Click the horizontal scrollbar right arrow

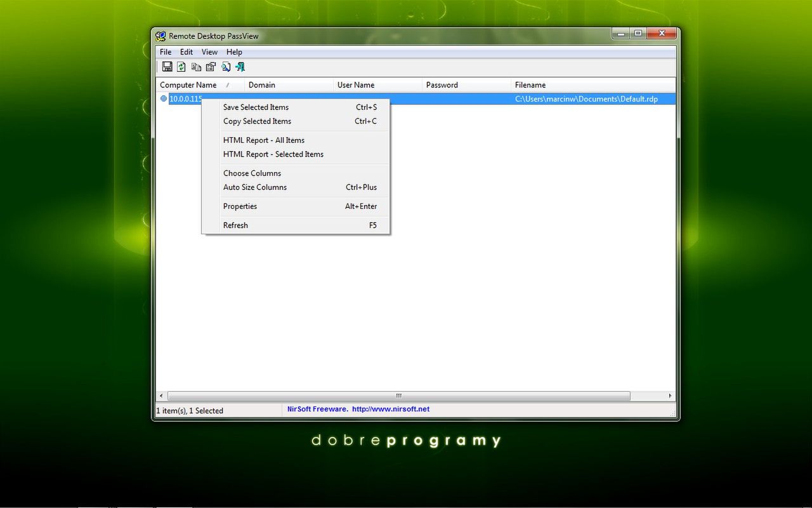click(671, 396)
